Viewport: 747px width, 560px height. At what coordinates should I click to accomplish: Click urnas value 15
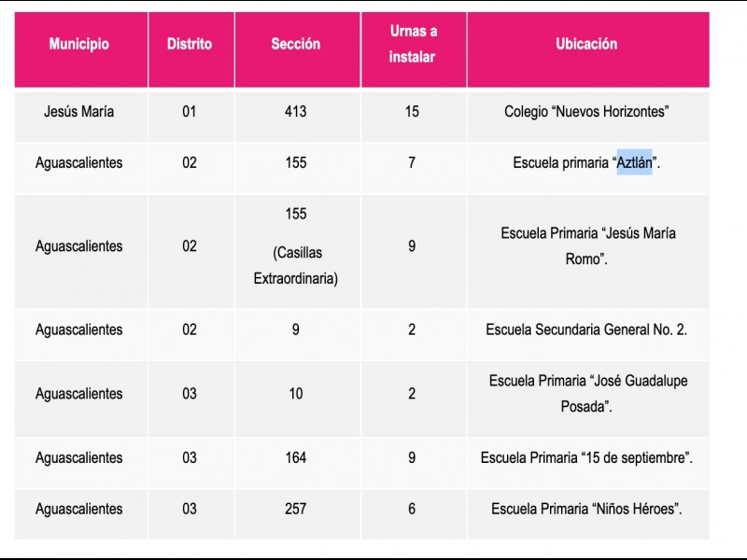click(x=413, y=112)
